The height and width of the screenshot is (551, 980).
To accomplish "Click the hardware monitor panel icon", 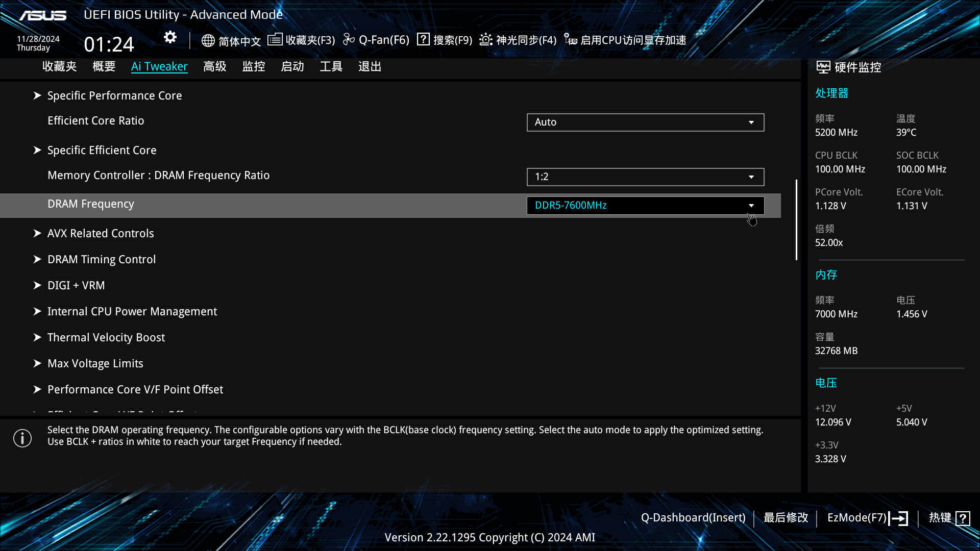I will (x=823, y=67).
